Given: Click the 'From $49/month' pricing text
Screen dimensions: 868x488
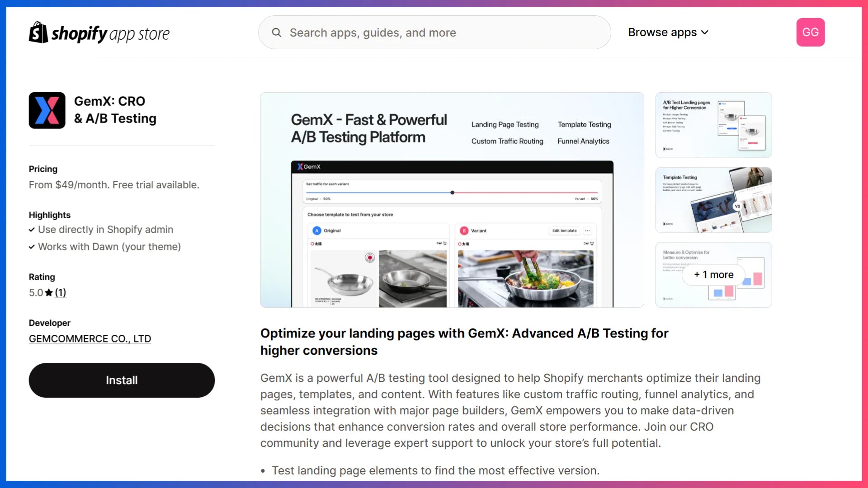Looking at the screenshot, I should click(x=114, y=185).
